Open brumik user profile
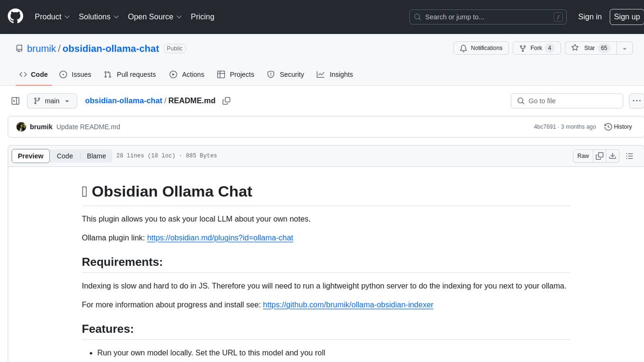Viewport: 644px width, 362px height. [42, 48]
